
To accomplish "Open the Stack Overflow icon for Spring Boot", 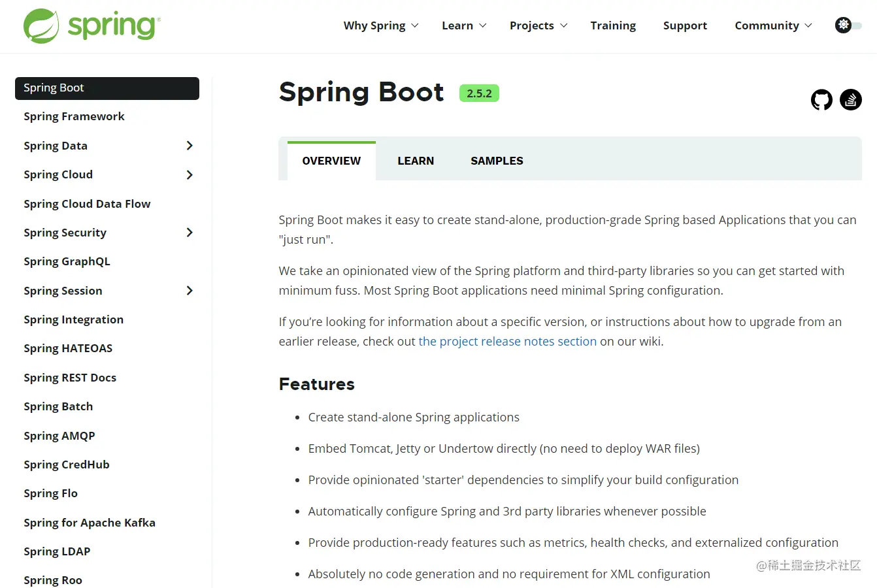I will 850,100.
